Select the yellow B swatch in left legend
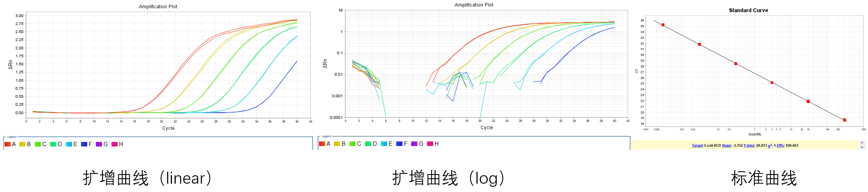868x192 pixels. click(x=22, y=144)
